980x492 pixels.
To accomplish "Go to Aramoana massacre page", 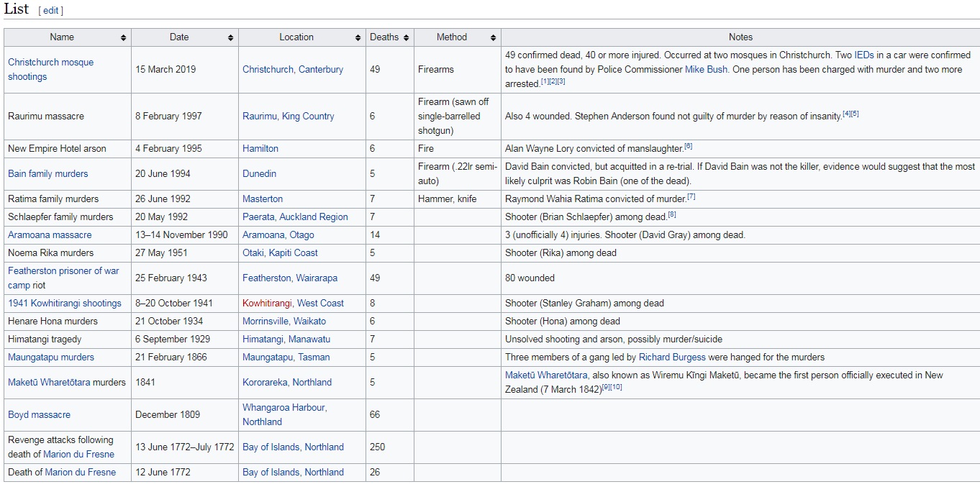I will [x=50, y=234].
